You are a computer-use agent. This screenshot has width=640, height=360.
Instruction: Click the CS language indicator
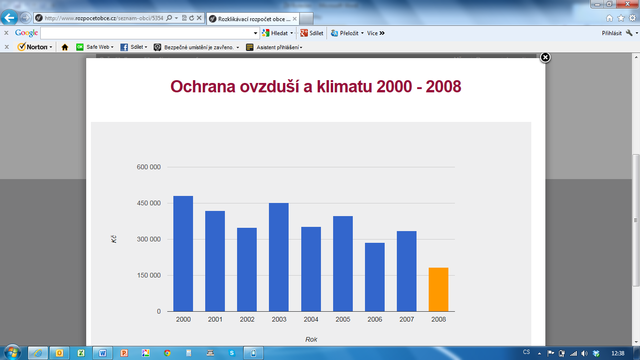526,352
